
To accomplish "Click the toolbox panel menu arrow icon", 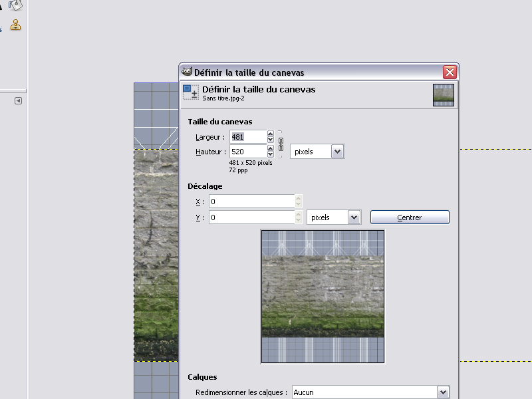I will (19, 101).
